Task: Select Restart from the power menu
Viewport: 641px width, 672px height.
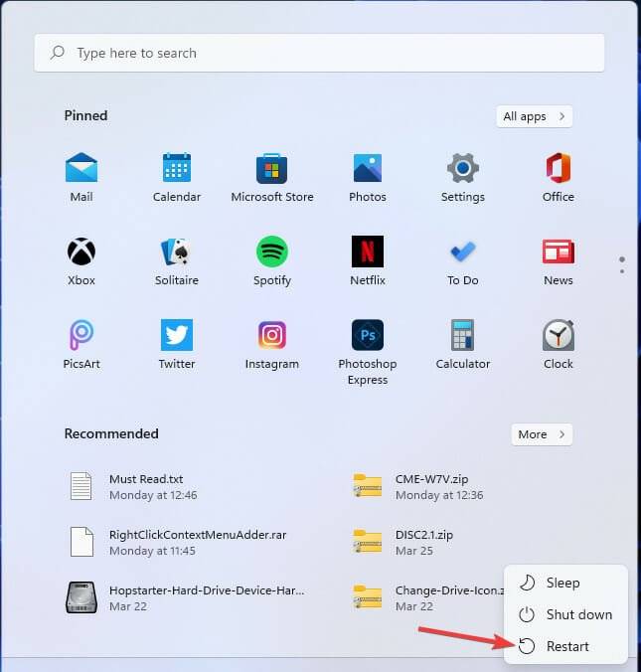Action: tap(566, 646)
